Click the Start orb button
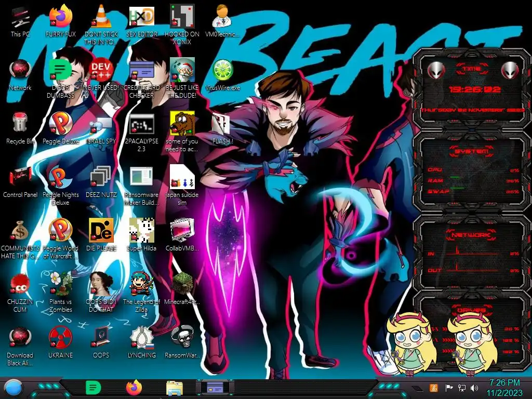 click(13, 389)
